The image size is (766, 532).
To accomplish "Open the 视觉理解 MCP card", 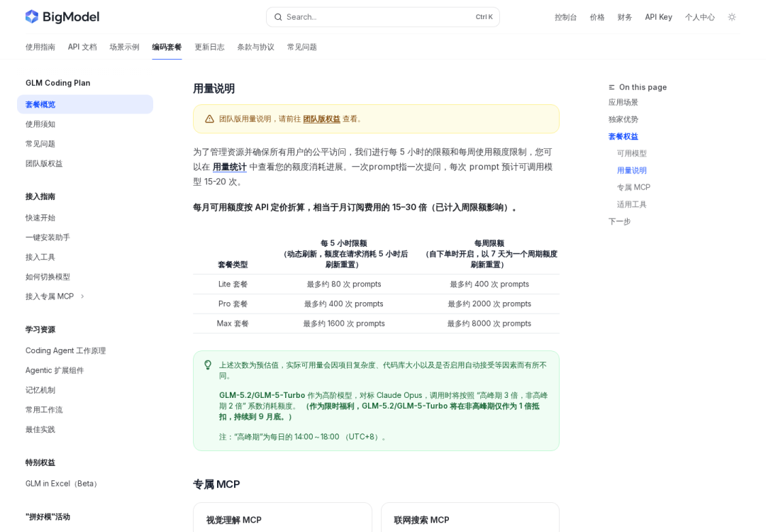I will (282, 517).
